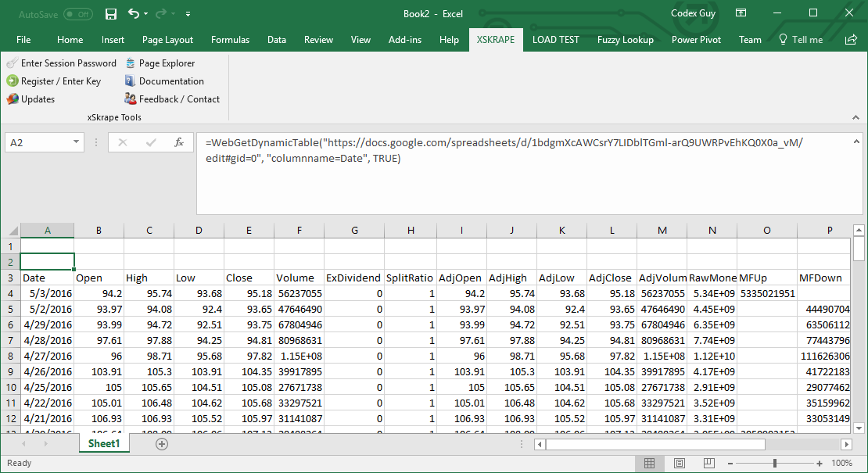Switch to Page Layout view in status bar
The width and height of the screenshot is (868, 473).
680,463
